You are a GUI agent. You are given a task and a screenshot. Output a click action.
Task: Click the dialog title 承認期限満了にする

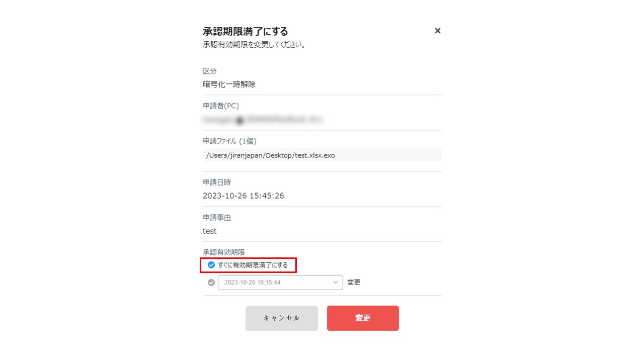tap(245, 32)
